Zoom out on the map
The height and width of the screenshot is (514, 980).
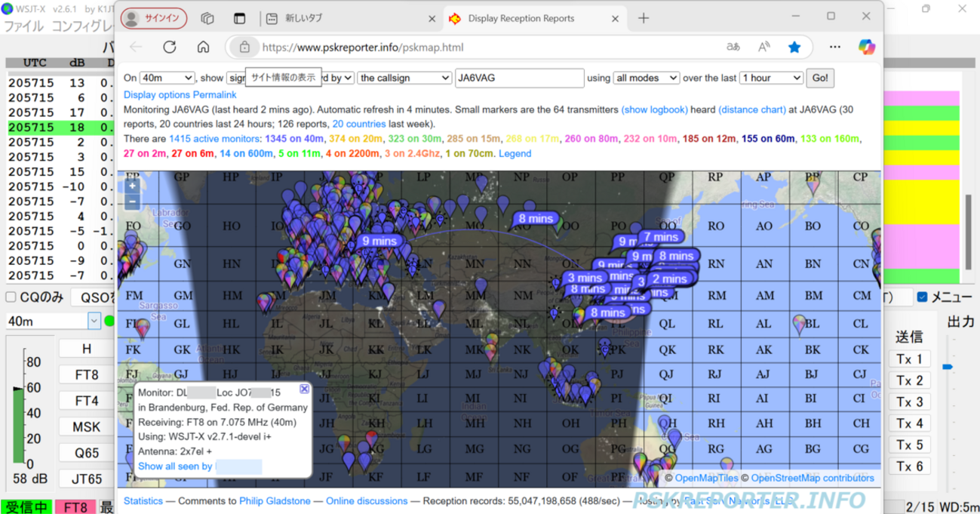point(132,201)
